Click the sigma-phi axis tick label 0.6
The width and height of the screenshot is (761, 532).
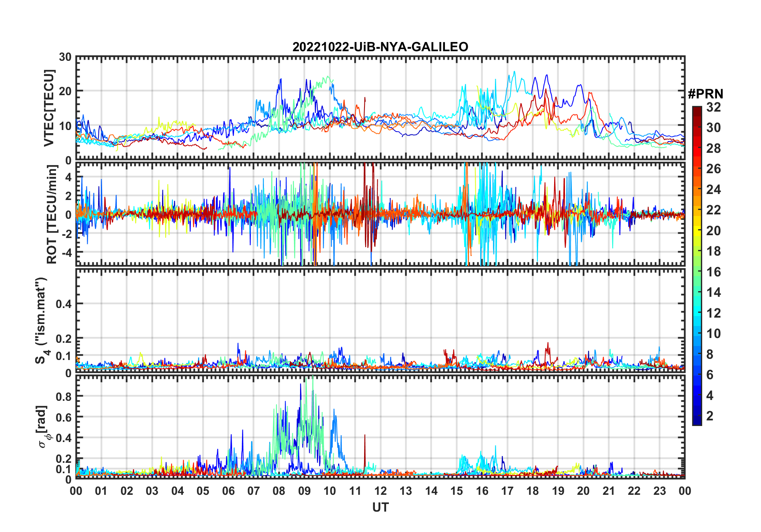click(x=64, y=417)
